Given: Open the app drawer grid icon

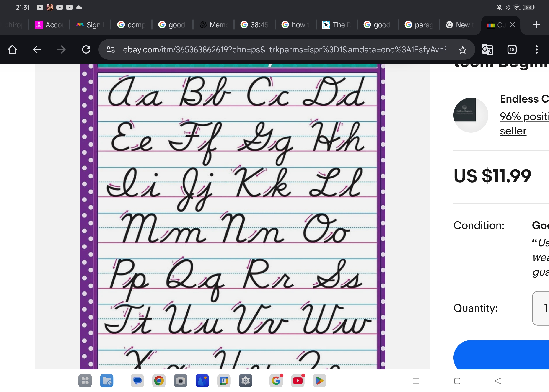Looking at the screenshot, I should 85,381.
